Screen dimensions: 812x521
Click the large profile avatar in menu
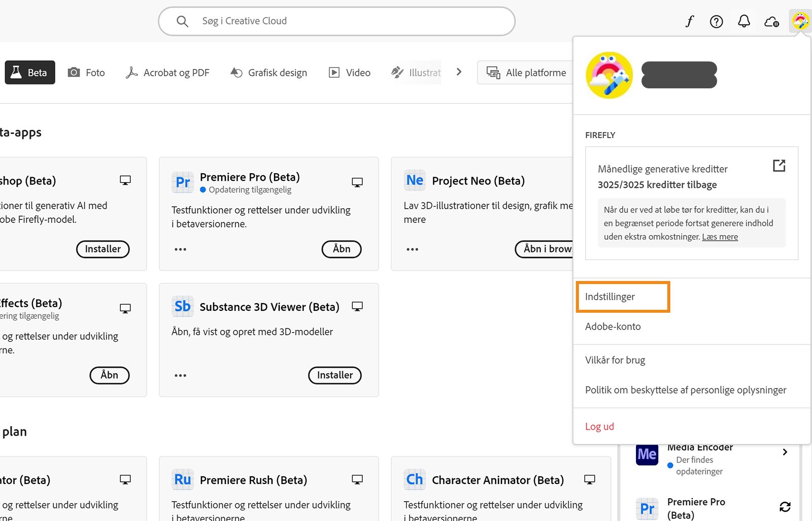pos(610,75)
